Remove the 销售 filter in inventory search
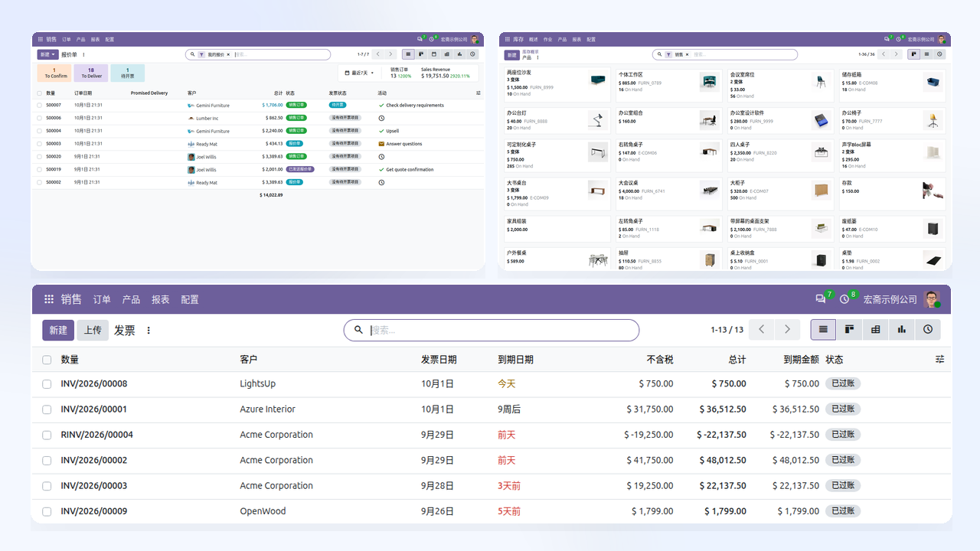 tap(688, 54)
